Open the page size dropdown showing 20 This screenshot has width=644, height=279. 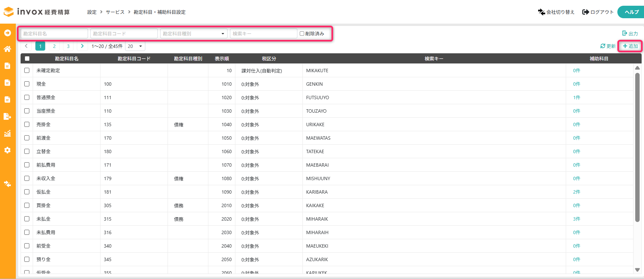[135, 46]
